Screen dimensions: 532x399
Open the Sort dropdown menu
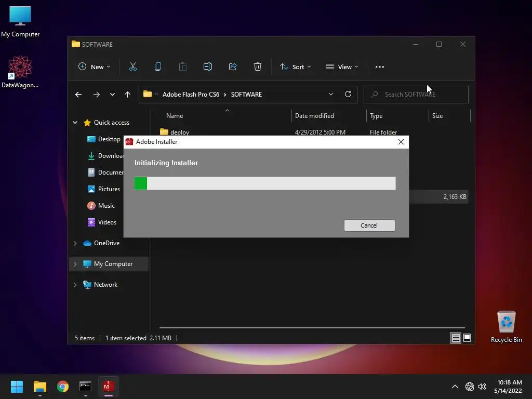point(295,67)
